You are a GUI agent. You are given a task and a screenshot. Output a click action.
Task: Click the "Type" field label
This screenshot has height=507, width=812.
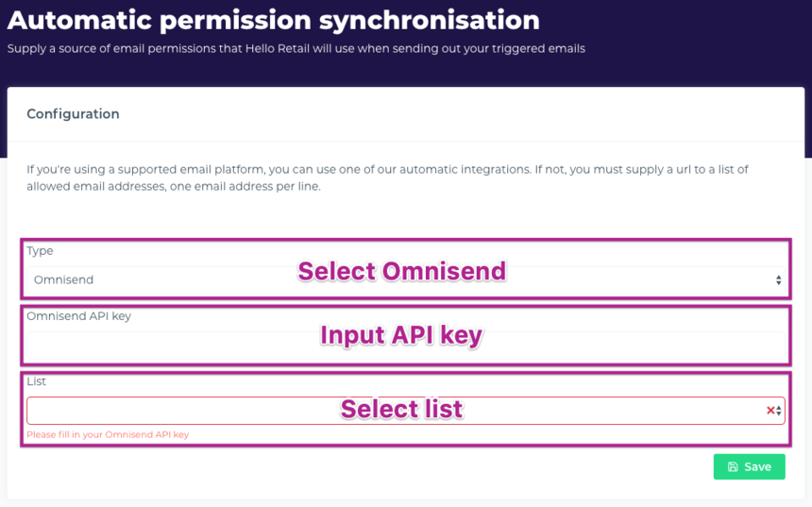(x=40, y=251)
